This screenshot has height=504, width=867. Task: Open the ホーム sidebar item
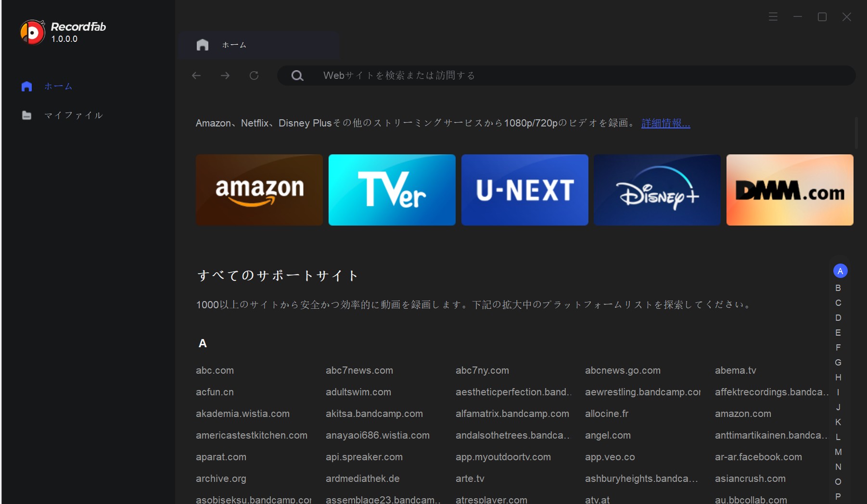(47, 87)
